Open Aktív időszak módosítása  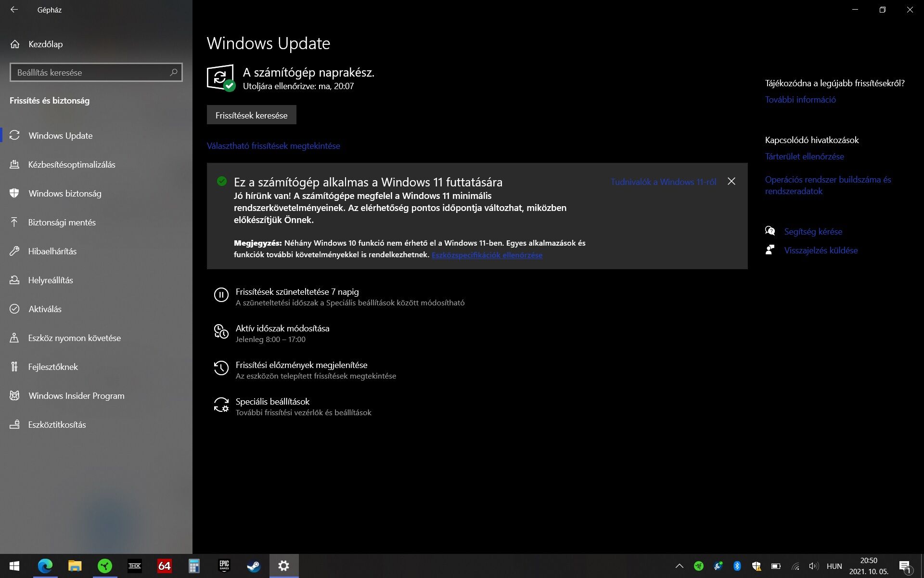tap(282, 328)
